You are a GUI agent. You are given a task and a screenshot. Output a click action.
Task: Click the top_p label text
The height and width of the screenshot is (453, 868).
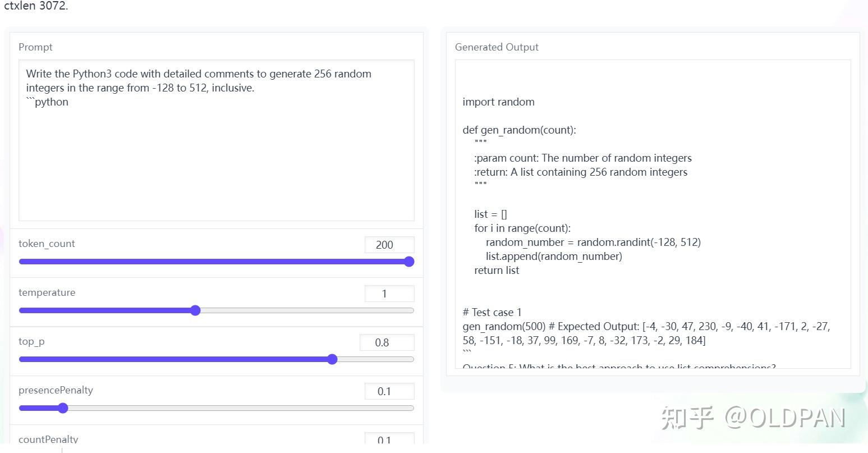pyautogui.click(x=31, y=341)
